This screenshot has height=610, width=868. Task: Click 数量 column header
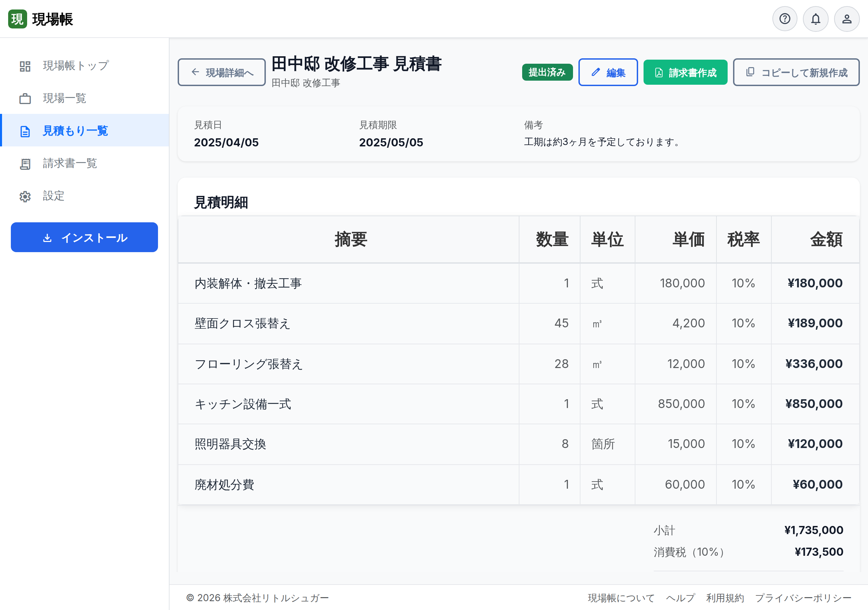point(550,240)
